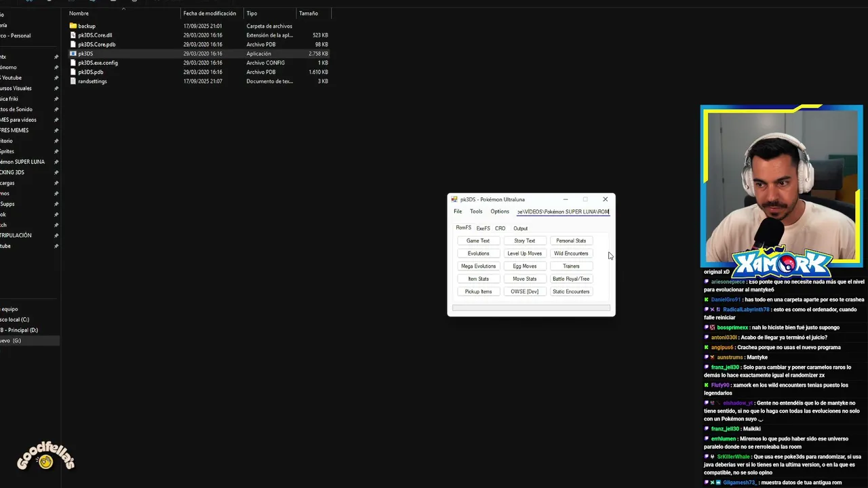Select the backup folder name
The height and width of the screenshot is (488, 868).
tap(87, 26)
